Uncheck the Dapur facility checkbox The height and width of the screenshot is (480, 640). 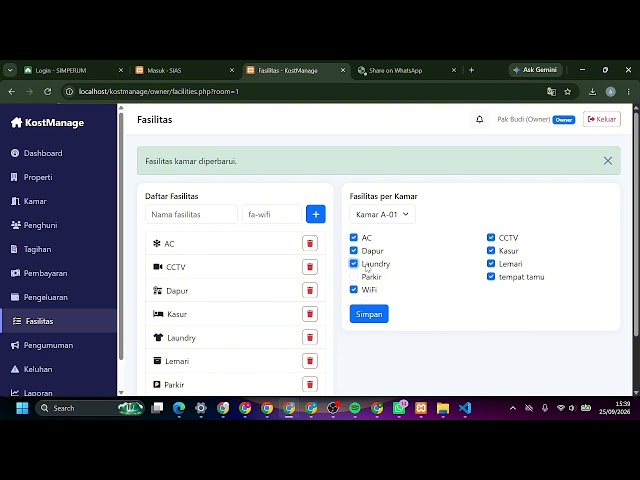(x=353, y=250)
